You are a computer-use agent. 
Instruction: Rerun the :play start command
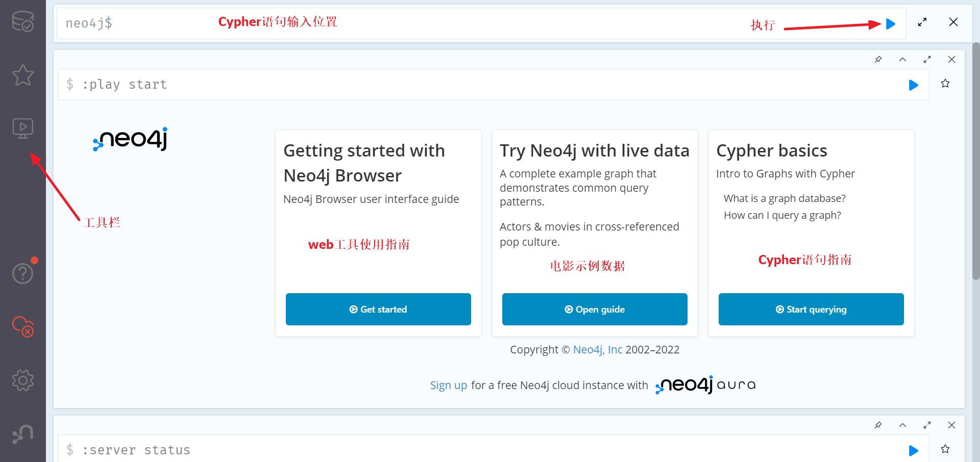tap(914, 85)
